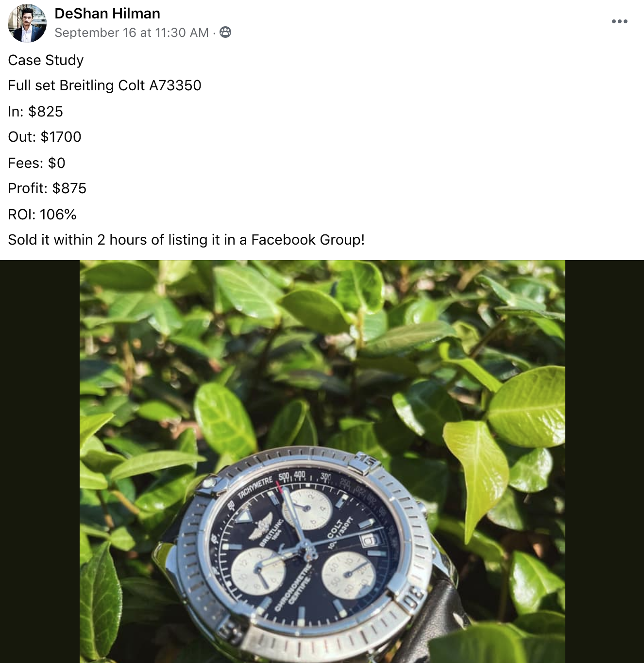Click the 'Out: $1700' line
The height and width of the screenshot is (663, 644).
(x=45, y=137)
